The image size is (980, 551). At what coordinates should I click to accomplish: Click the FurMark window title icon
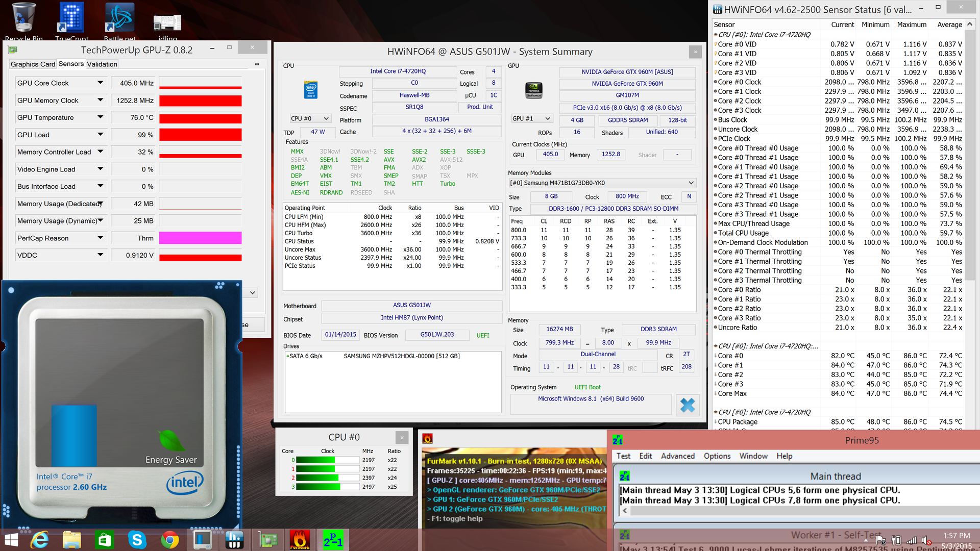point(428,438)
